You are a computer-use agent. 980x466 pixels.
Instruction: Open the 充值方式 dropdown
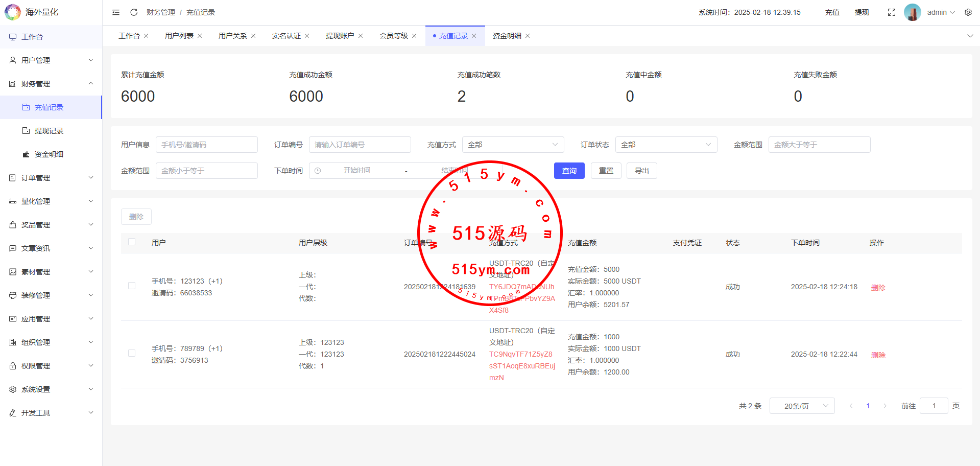point(513,145)
